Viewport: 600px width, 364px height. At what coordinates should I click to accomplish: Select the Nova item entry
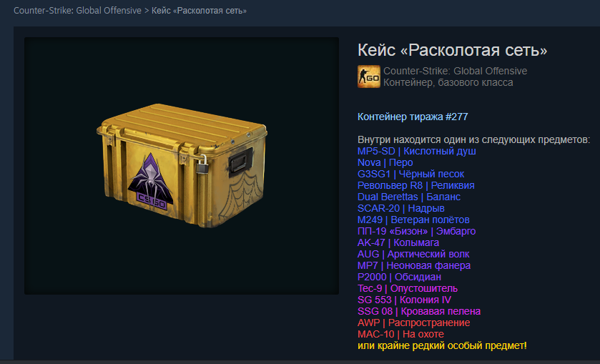click(385, 162)
